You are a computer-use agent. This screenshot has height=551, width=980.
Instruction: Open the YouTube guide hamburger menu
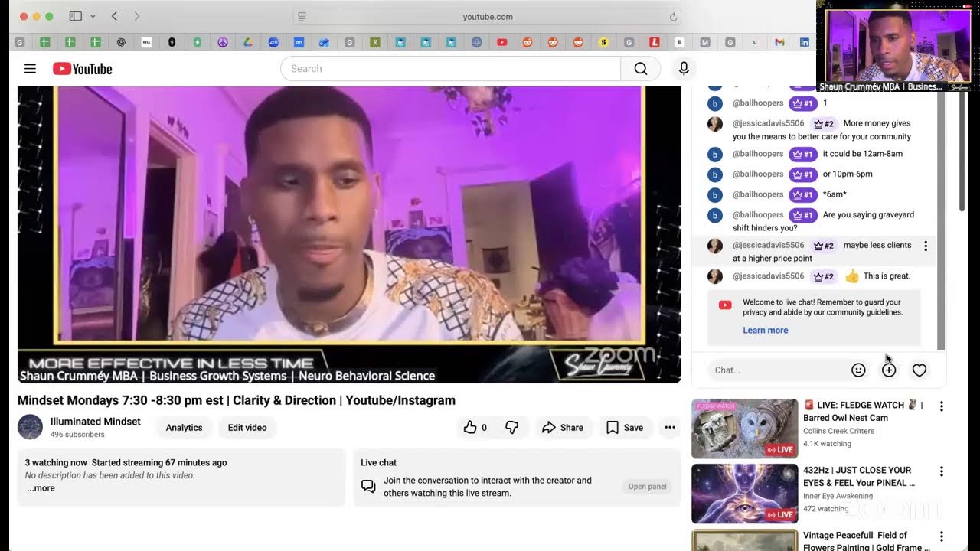point(30,69)
